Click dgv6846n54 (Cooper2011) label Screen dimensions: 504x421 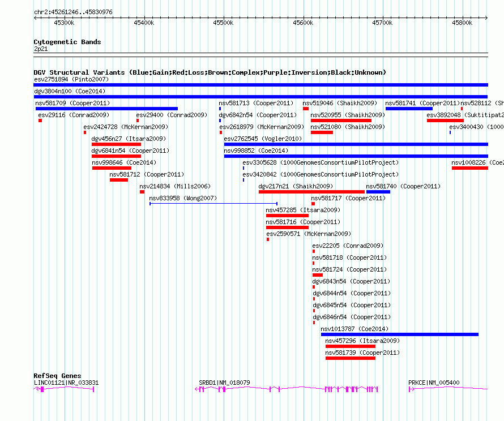352,317
